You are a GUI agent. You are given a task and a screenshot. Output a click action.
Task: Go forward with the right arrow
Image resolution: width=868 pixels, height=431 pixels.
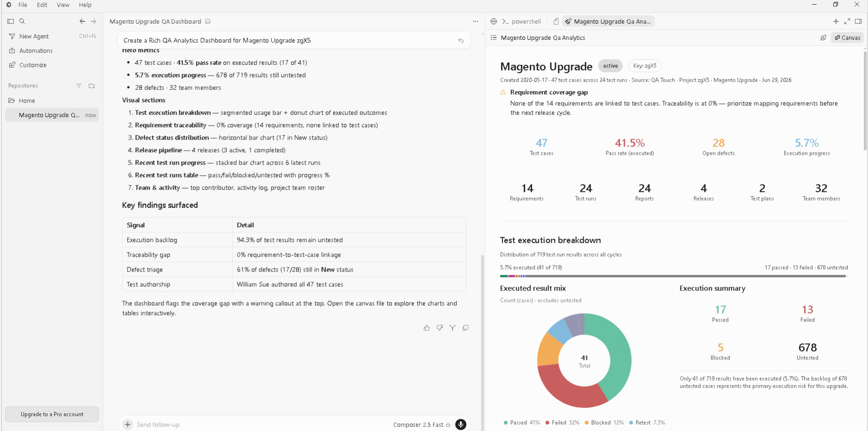point(93,21)
